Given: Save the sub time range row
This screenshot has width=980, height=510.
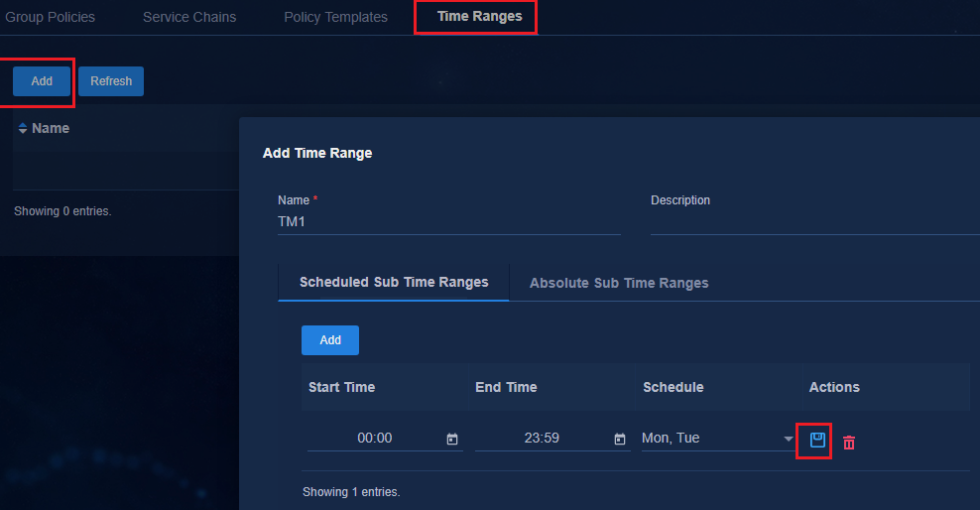Looking at the screenshot, I should [817, 440].
